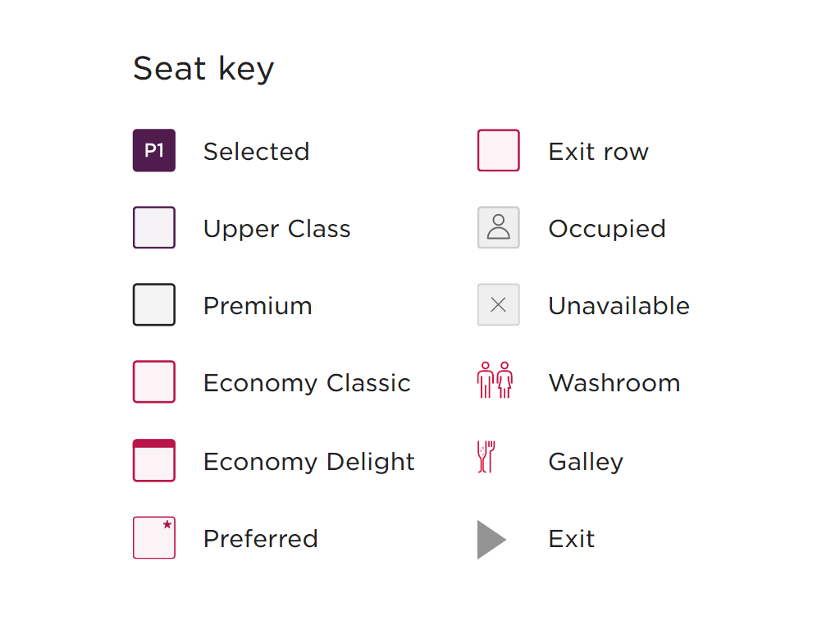840x630 pixels.
Task: Select the Galley cutlery icon
Action: point(486,458)
